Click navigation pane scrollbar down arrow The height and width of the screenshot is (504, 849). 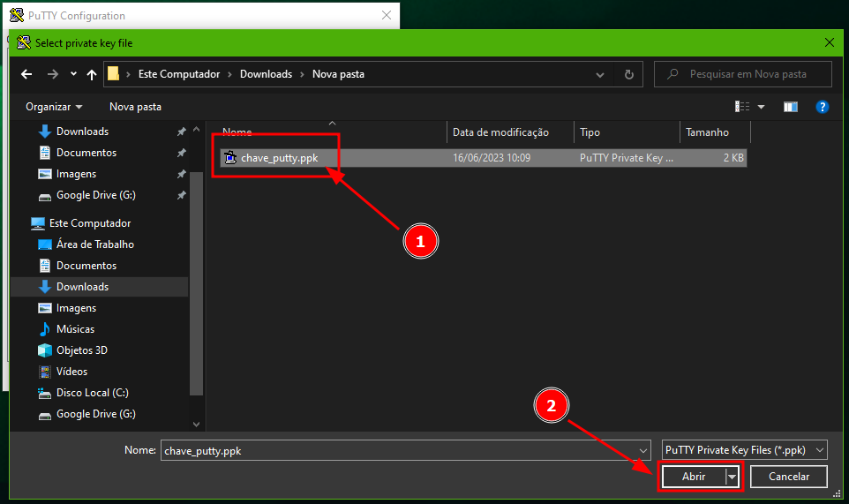(197, 425)
